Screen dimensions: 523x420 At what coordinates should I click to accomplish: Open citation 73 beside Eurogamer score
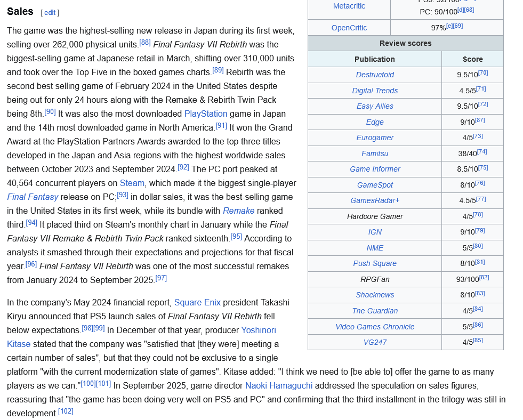point(478,136)
